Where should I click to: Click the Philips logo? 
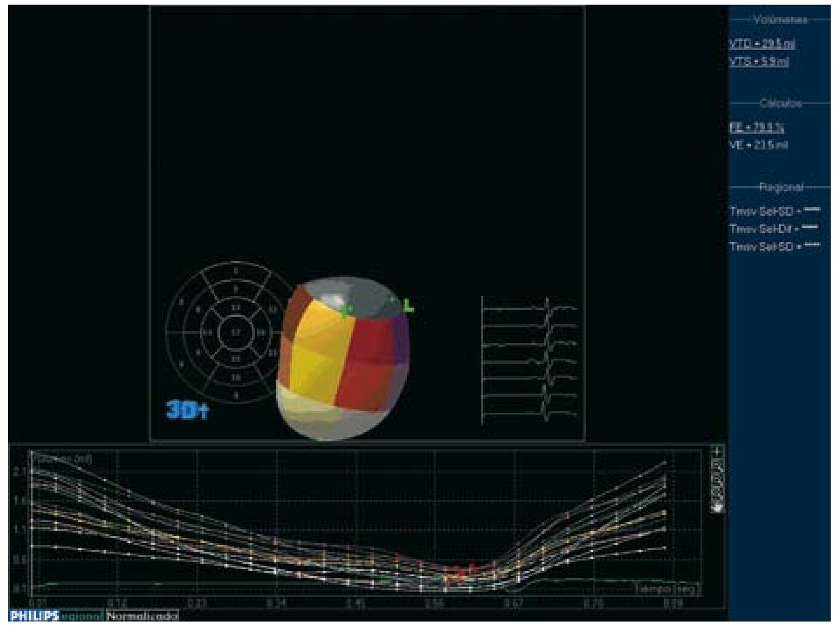pyautogui.click(x=34, y=616)
